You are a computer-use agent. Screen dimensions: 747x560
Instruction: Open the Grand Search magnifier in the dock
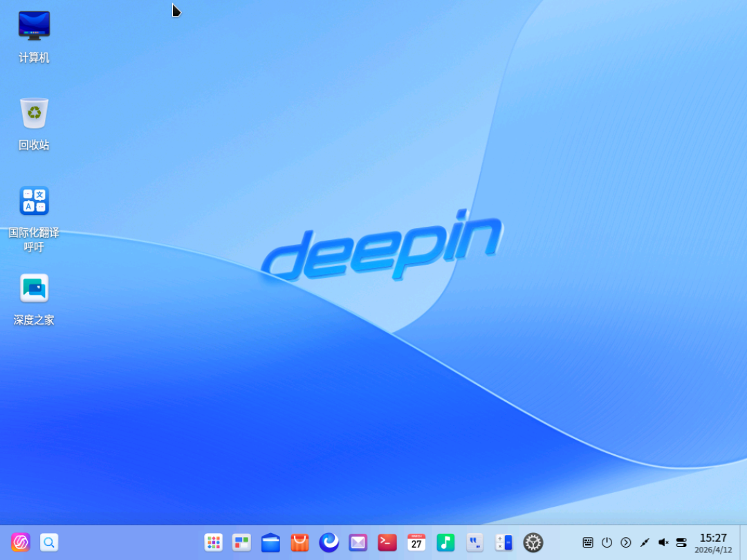pyautogui.click(x=49, y=542)
